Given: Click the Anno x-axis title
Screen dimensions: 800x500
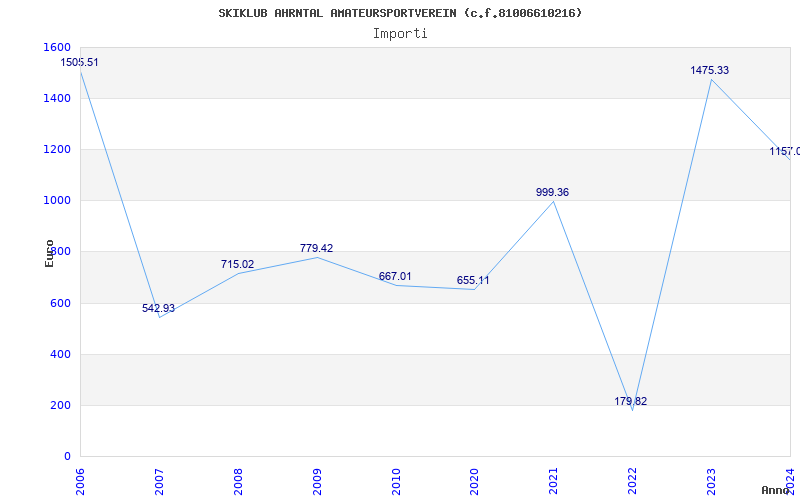Looking at the screenshot, I should click(775, 491).
